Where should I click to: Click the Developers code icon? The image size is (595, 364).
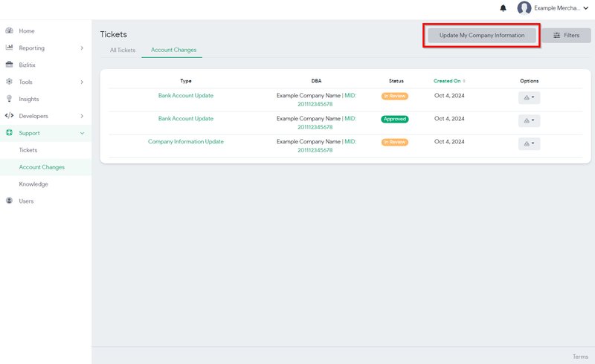tap(10, 116)
